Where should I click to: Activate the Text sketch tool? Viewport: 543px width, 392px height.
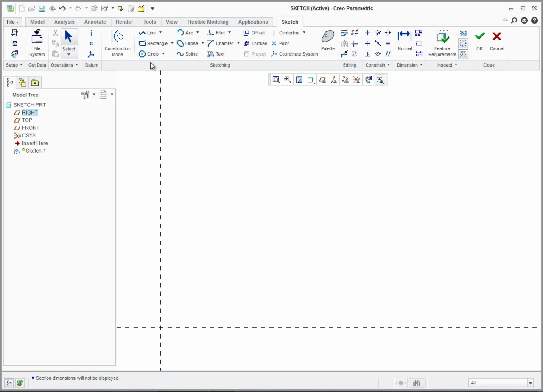(x=216, y=54)
